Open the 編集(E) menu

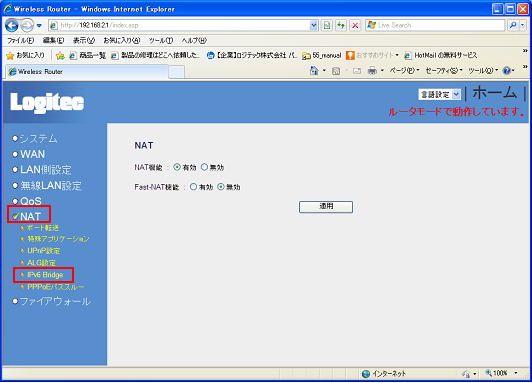(53, 40)
